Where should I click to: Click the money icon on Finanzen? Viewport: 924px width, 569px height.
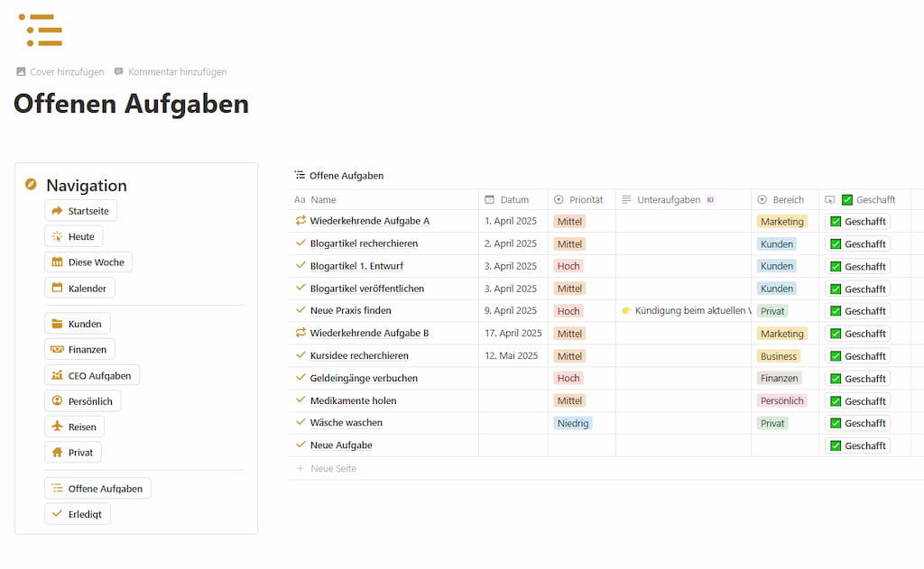coord(57,349)
